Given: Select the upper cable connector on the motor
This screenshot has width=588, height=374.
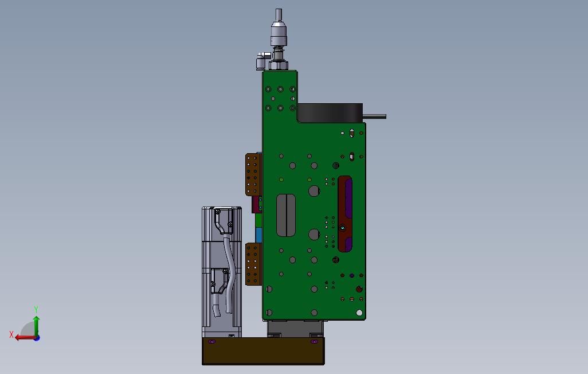Looking at the screenshot, I should pyautogui.click(x=224, y=221).
